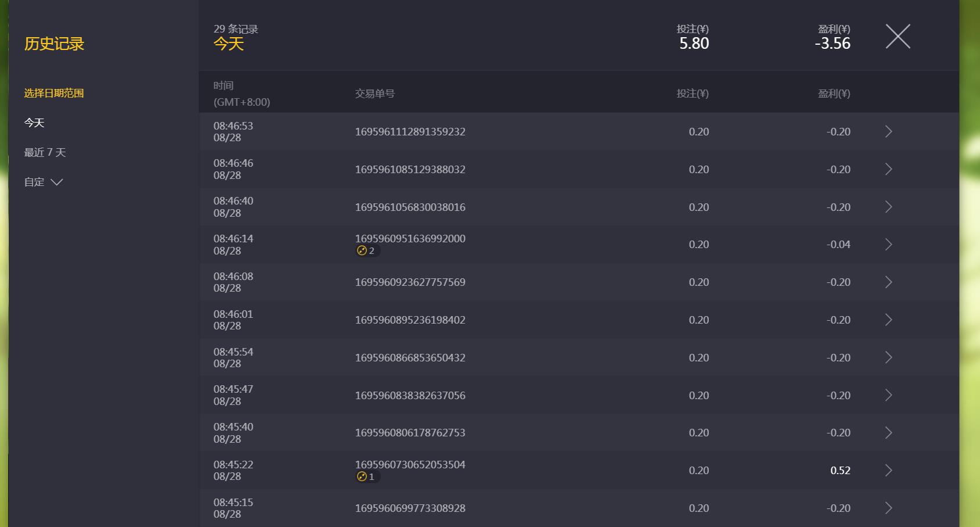Click the 交易单号 column header

tap(374, 94)
